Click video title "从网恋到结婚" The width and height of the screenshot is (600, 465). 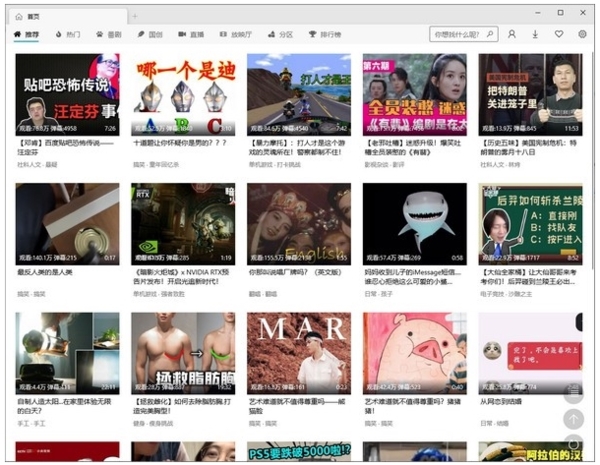pyautogui.click(x=505, y=401)
